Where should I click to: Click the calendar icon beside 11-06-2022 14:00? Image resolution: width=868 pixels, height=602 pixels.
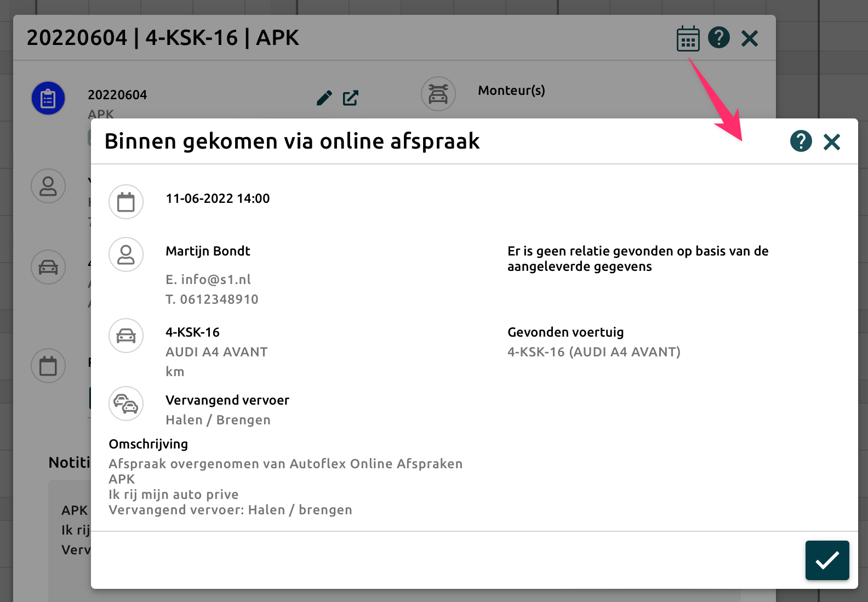coord(126,202)
